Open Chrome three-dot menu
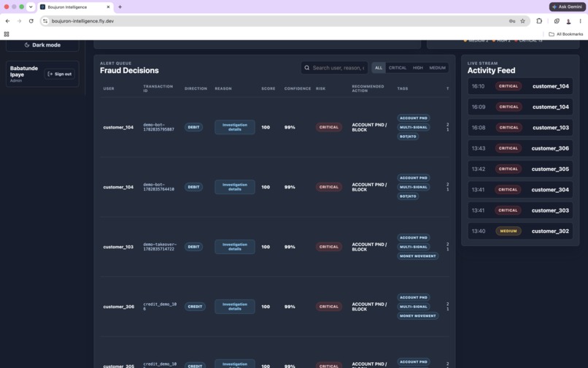This screenshot has height=368, width=588. (x=580, y=21)
